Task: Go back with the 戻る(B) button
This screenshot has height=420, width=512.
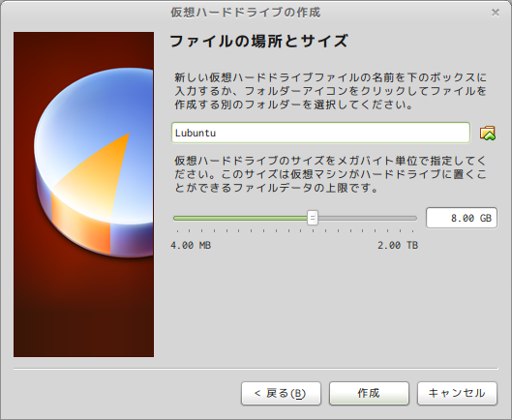Action: (281, 393)
